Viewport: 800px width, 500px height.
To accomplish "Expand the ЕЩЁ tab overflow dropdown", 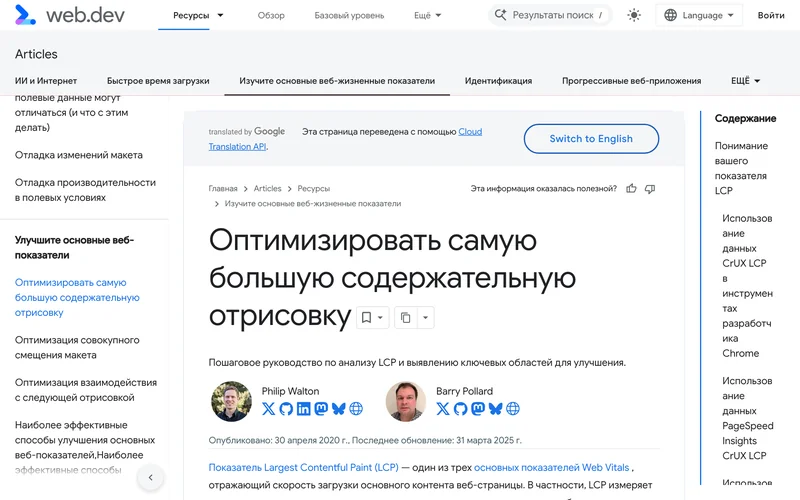I will [x=745, y=81].
